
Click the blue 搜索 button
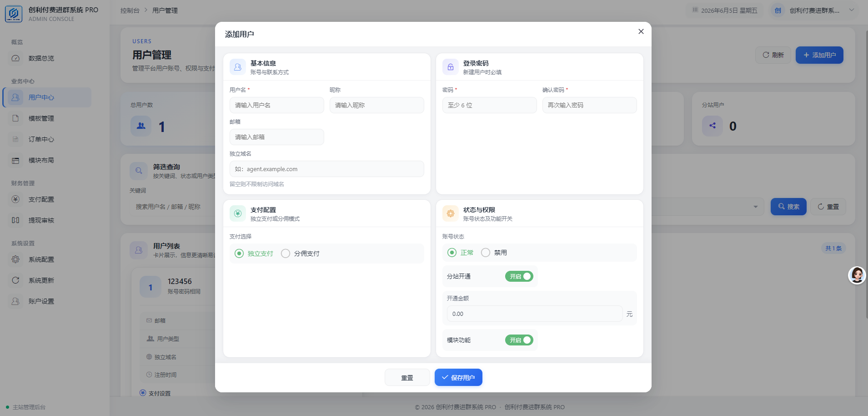coord(788,207)
